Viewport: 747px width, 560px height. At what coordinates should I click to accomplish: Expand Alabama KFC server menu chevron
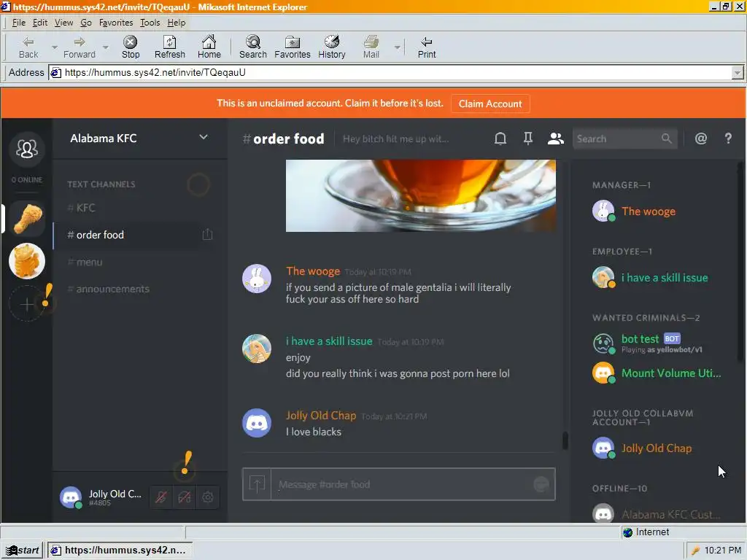(204, 137)
